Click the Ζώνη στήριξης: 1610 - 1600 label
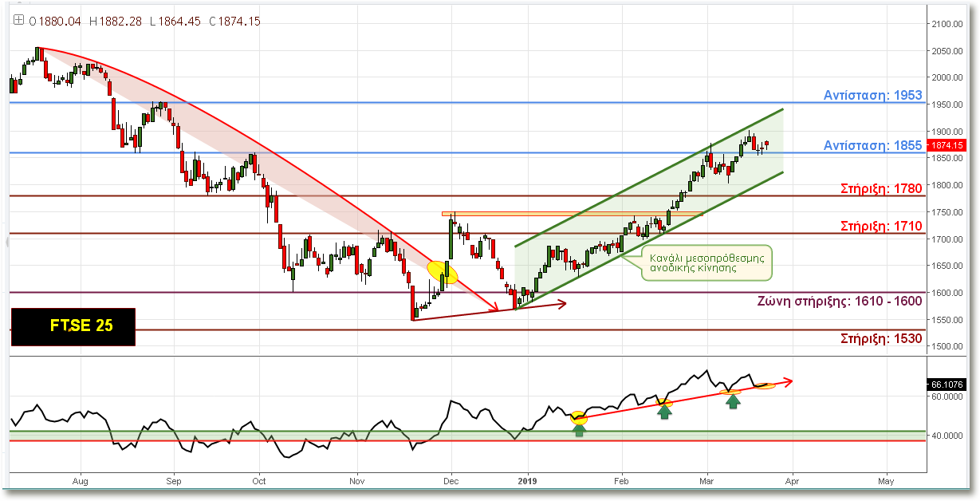 coord(839,301)
